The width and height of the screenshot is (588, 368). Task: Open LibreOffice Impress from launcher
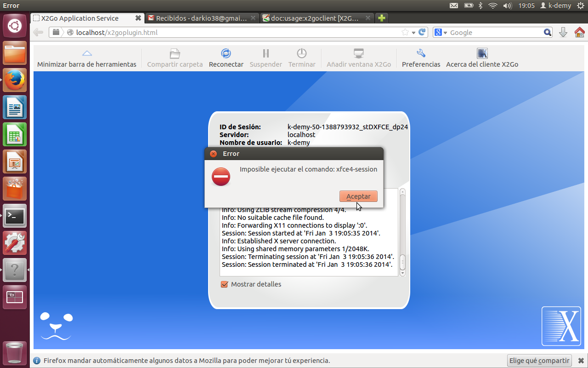pyautogui.click(x=15, y=162)
